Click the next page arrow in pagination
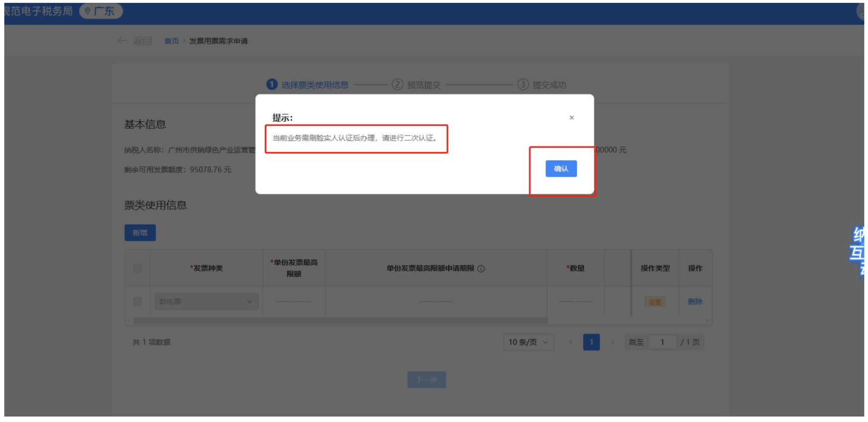This screenshot has height=422, width=868. 613,343
